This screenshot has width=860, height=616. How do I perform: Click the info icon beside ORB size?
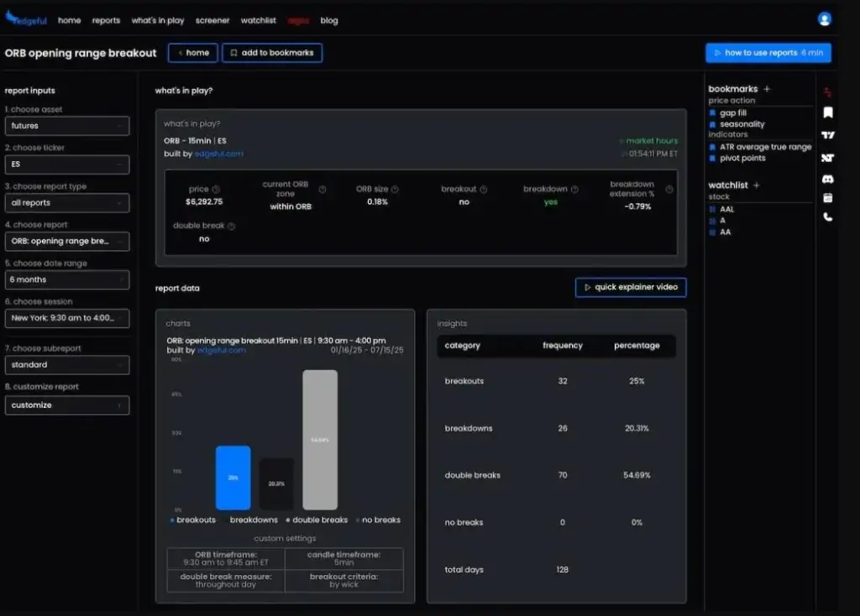click(395, 189)
